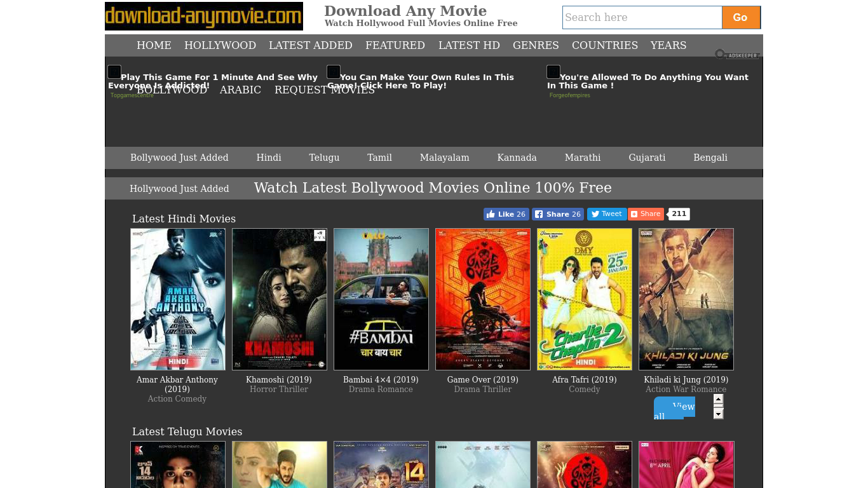Focus the Search here input field
This screenshot has height=488, width=868.
point(642,18)
